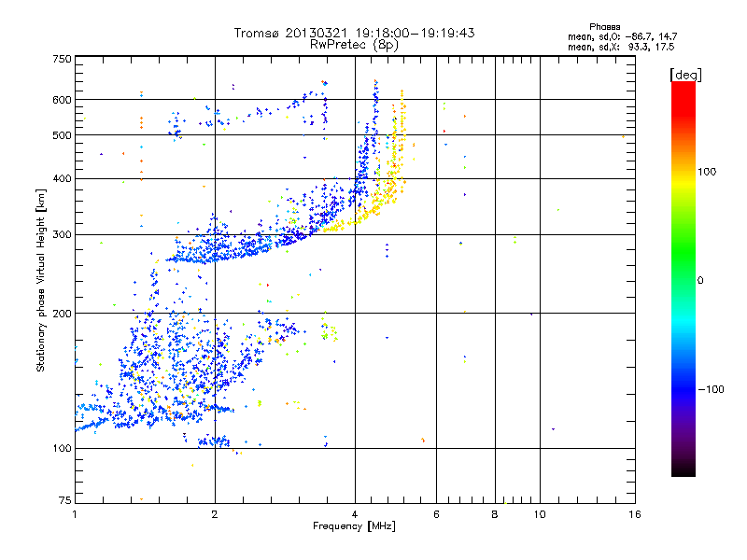Click the y-axis tick label '400'
The width and height of the screenshot is (747, 560).
tap(63, 179)
